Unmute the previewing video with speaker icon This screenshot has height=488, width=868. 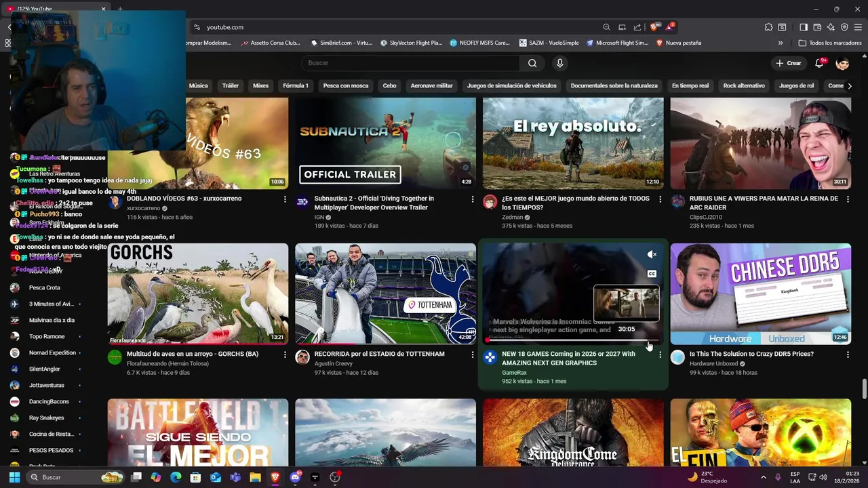(652, 254)
